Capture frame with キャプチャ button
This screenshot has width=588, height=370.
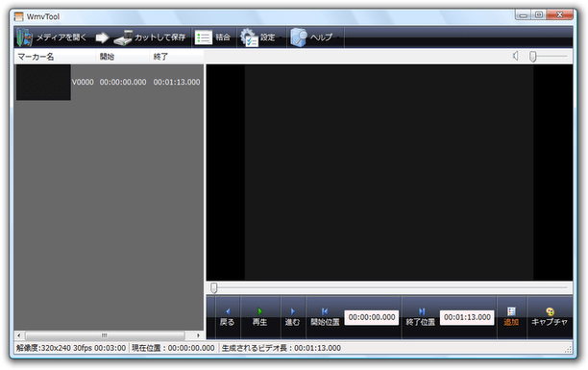(550, 317)
